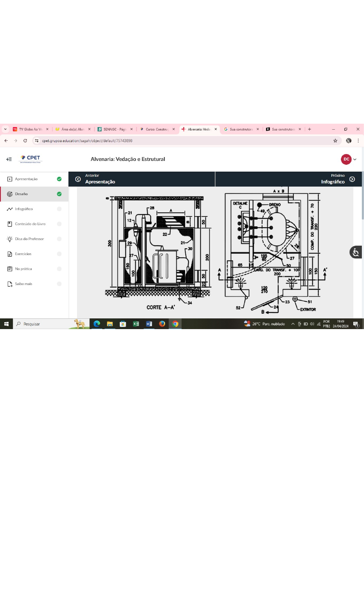Click the status circle beside Infográfico
The width and height of the screenshot is (364, 594).
59,209
